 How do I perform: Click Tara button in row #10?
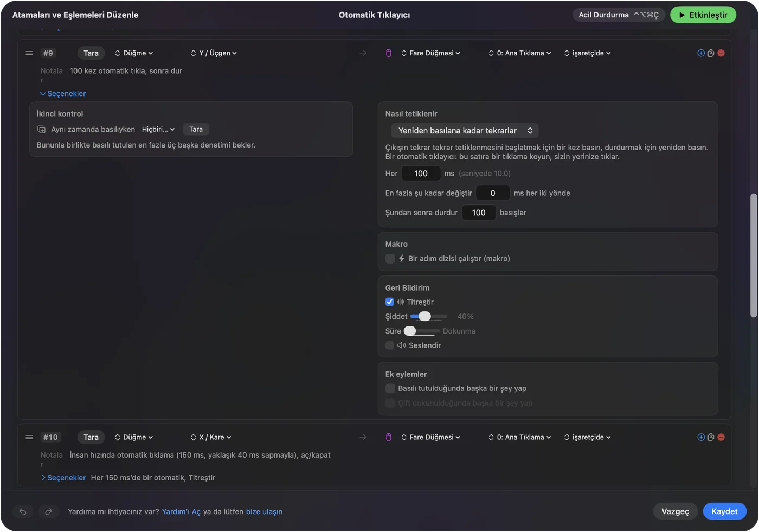click(x=91, y=437)
